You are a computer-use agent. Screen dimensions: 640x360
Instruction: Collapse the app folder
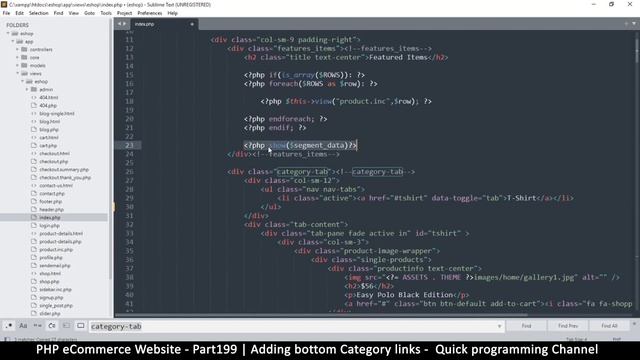coord(13,42)
